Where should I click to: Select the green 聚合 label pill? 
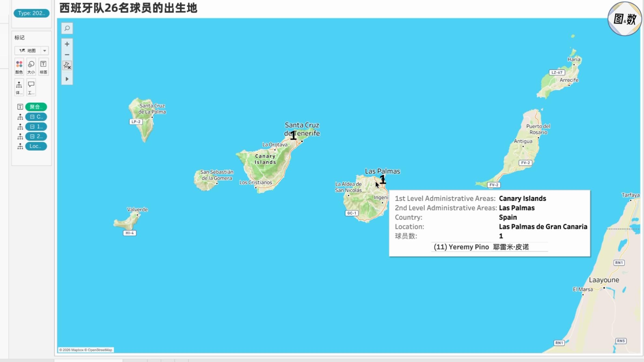tap(36, 107)
